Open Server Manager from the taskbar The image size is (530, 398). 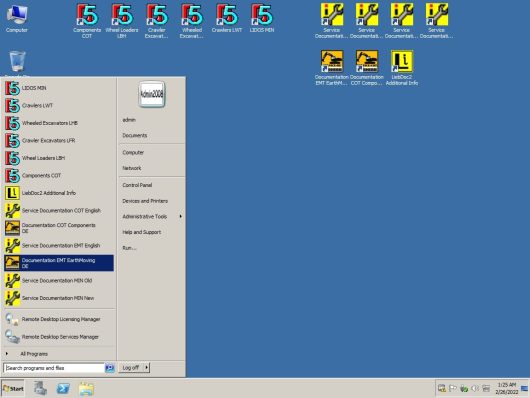40,388
